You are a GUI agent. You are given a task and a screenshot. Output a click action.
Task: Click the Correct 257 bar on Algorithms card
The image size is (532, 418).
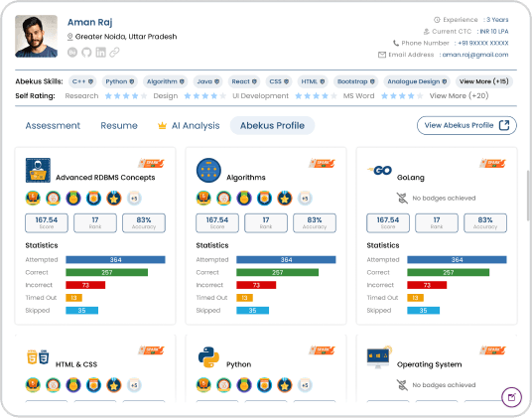coord(278,272)
